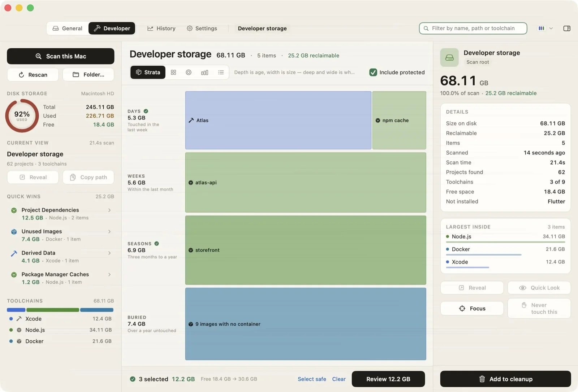Switch to list view icon
The width and height of the screenshot is (578, 392).
(221, 72)
